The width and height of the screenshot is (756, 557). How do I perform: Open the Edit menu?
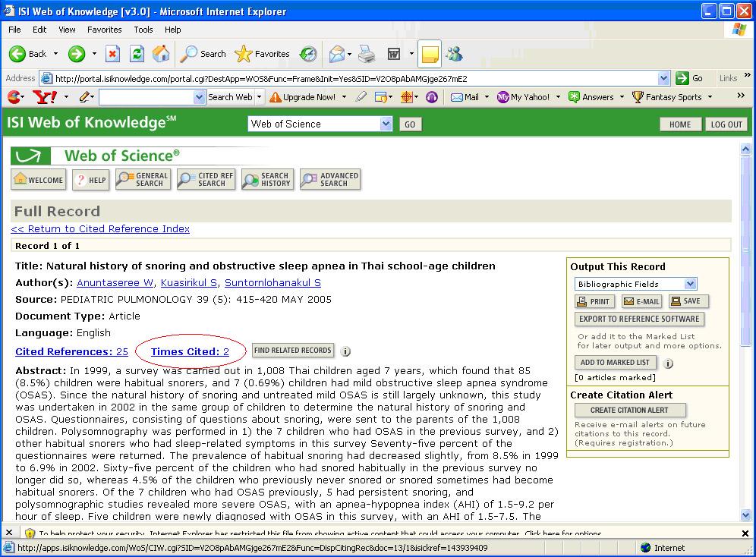tap(39, 30)
